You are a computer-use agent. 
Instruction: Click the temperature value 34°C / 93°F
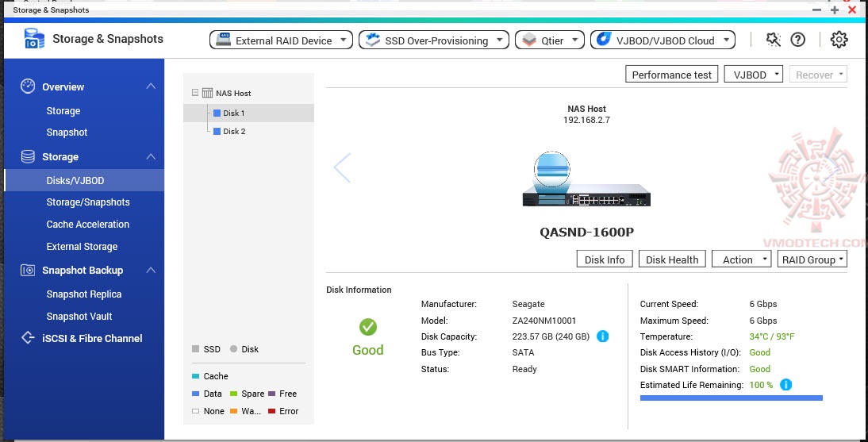coord(772,336)
